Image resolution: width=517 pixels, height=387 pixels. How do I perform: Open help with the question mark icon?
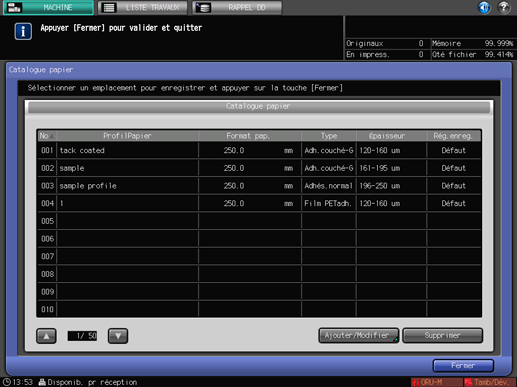pos(504,7)
